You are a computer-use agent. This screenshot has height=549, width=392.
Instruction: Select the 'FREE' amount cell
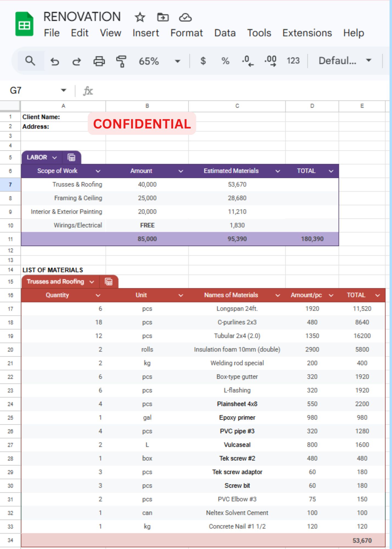coord(147,225)
